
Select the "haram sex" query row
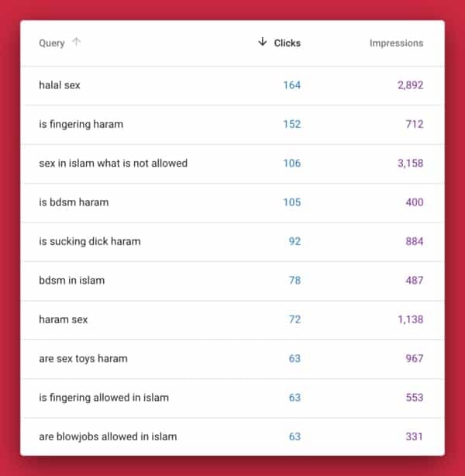pos(63,319)
